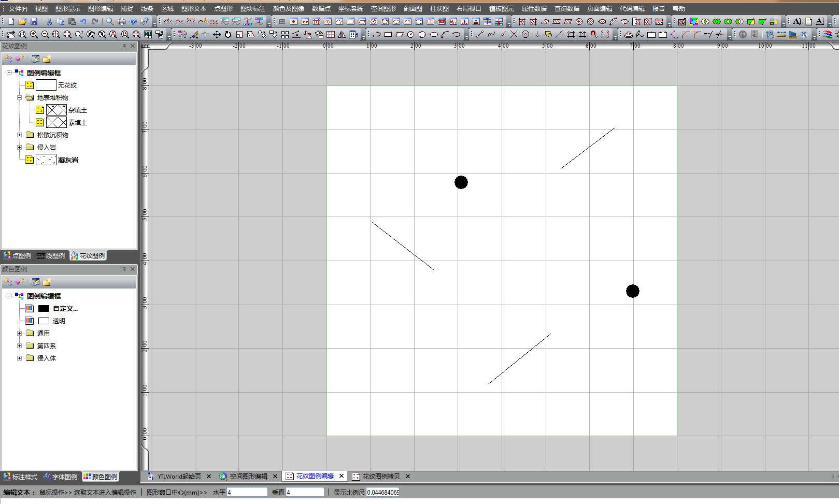This screenshot has width=839, height=504.
Task: Switch to the 标注样式 tab
Action: pos(21,477)
